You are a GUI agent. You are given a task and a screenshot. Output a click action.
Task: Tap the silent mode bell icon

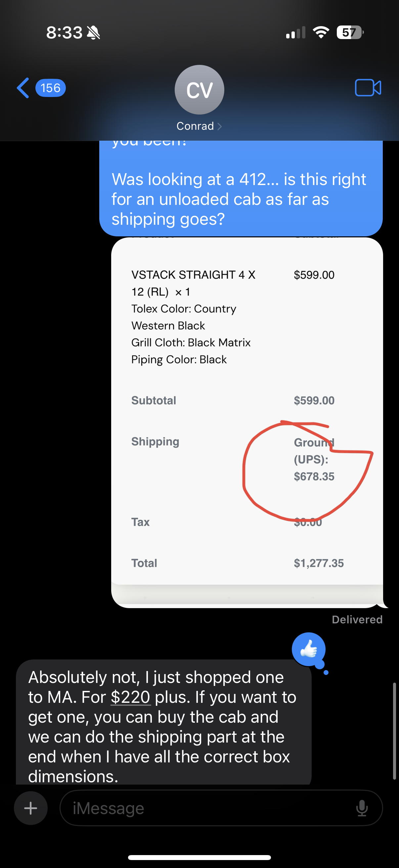(x=93, y=33)
